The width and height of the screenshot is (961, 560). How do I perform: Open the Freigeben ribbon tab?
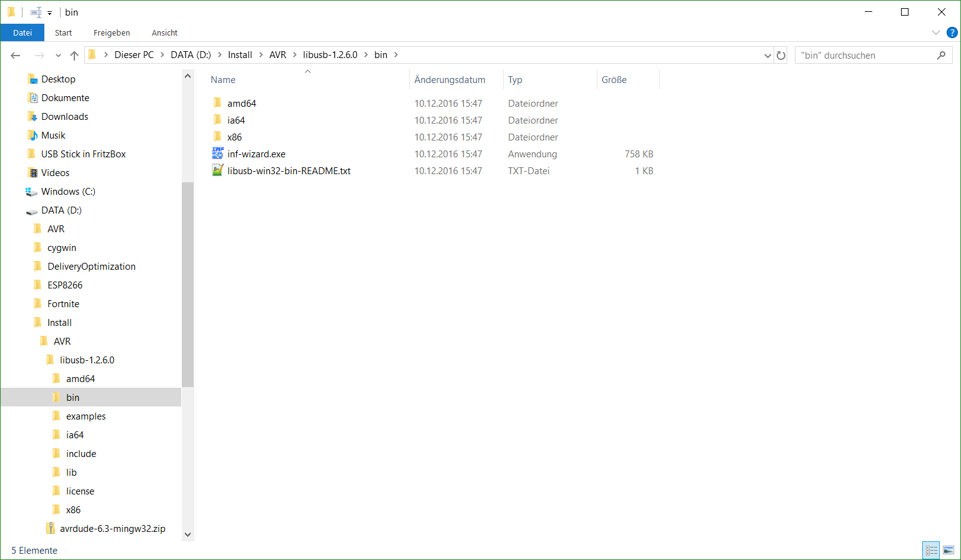112,32
